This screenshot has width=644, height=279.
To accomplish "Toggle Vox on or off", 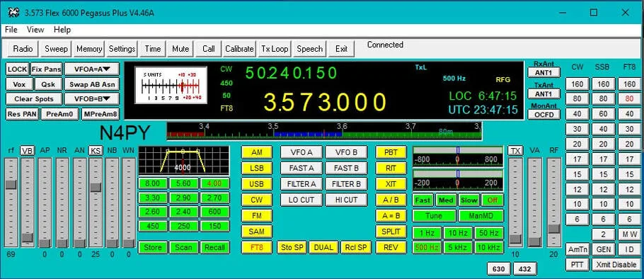I will (x=19, y=85).
